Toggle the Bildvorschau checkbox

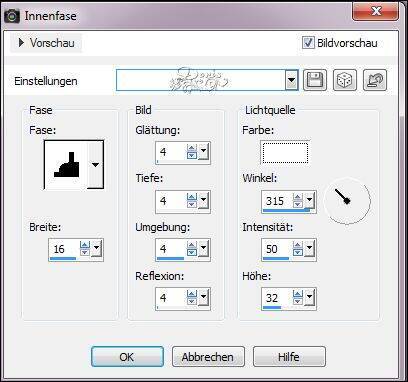(x=308, y=43)
